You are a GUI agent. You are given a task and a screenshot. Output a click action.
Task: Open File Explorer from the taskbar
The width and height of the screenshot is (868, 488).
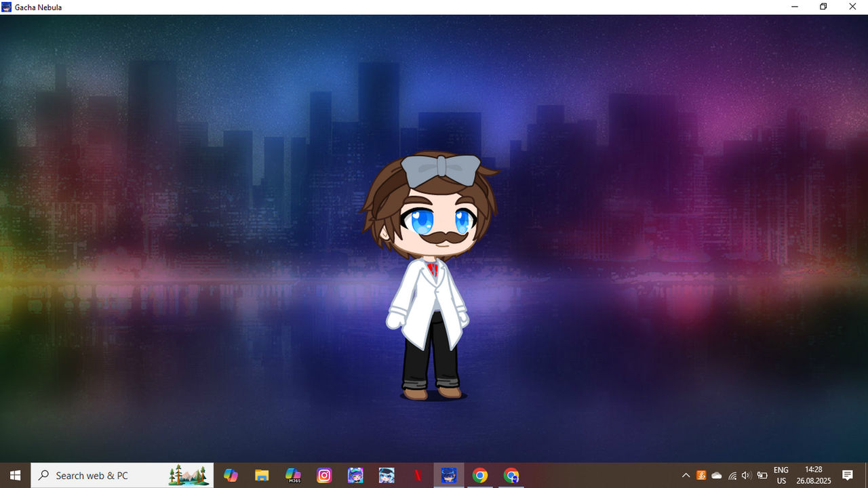[x=262, y=475]
